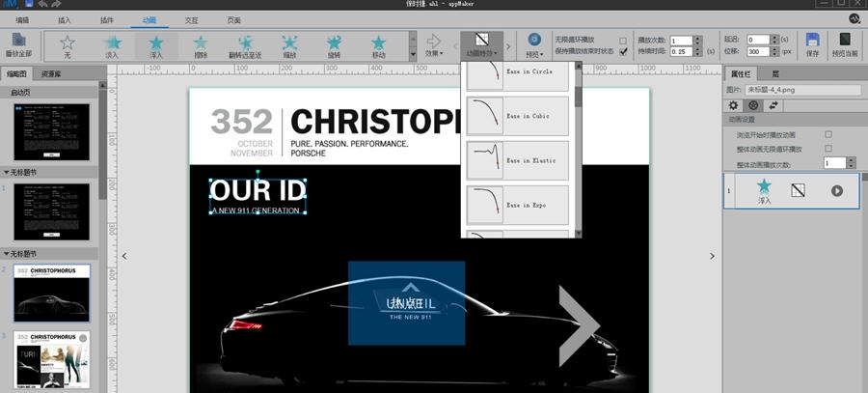Select page 1 thumbnail under 无标题节
This screenshot has width=868, height=393.
[x=51, y=211]
